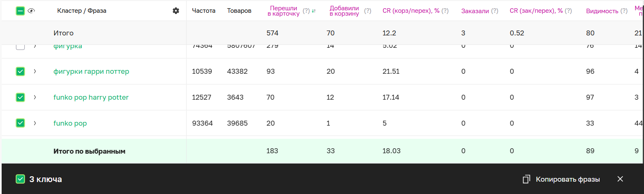
Task: Click the copy icon beside "Копировать фразы"
Action: [x=526, y=179]
